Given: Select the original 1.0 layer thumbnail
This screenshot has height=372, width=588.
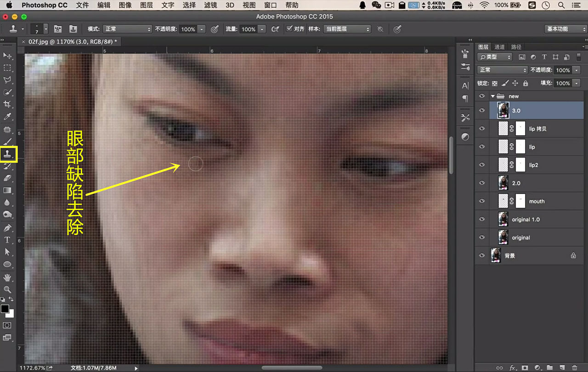Looking at the screenshot, I should (503, 219).
